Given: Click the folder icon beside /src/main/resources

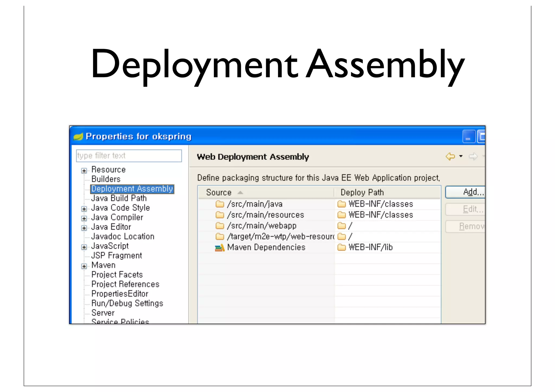Looking at the screenshot, I should click(x=220, y=215).
